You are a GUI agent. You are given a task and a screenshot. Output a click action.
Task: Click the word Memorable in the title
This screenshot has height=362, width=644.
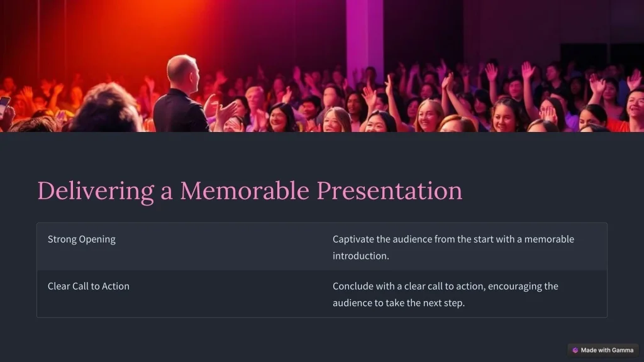(245, 191)
